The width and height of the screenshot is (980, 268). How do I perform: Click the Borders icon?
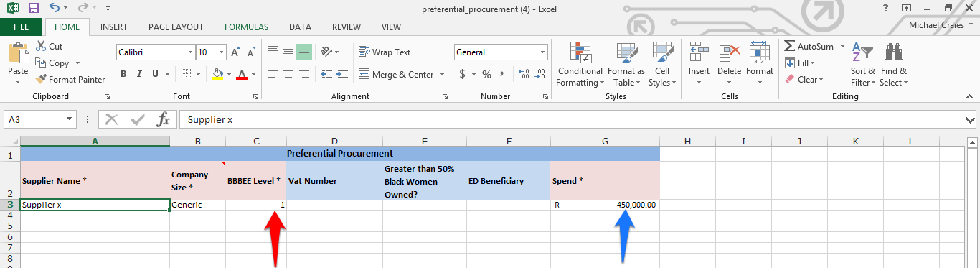coord(186,74)
